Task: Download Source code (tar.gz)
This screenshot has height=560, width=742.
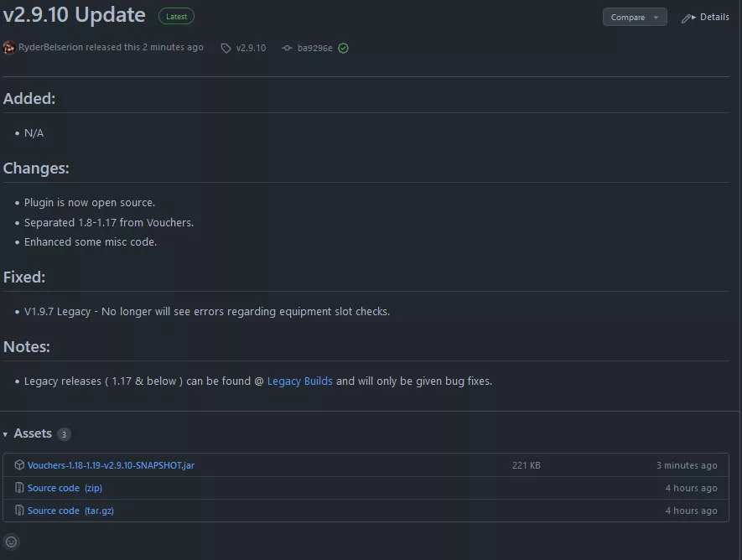Action: tap(70, 511)
